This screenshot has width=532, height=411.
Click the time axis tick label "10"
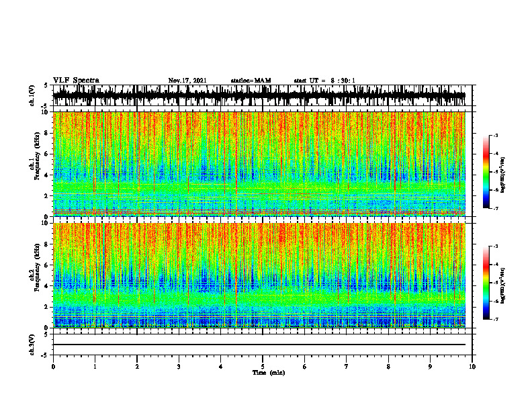pos(472,367)
